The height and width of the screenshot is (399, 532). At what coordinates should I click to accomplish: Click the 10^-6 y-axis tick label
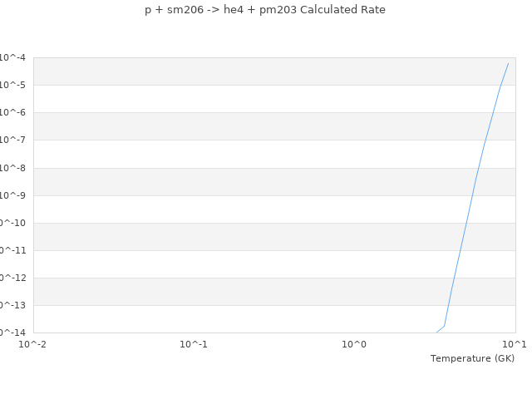(x=12, y=112)
